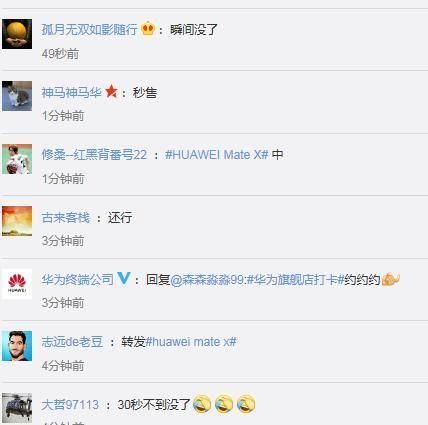Open the hashtag #华为旗舰店打卡#
The width and height of the screenshot is (428, 425).
296,280
